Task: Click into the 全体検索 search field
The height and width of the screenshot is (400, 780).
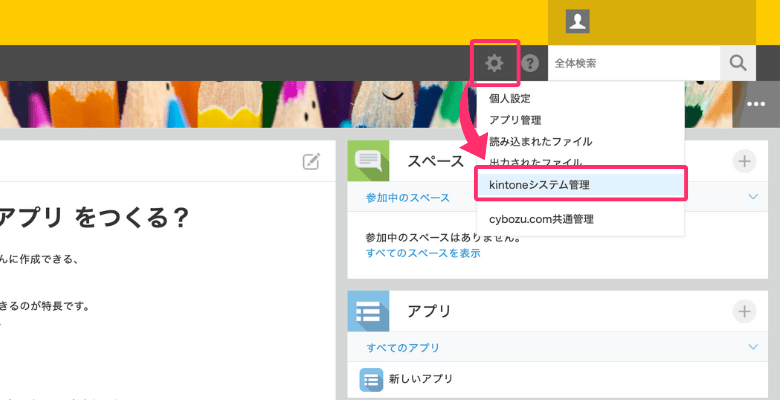Action: tap(632, 63)
